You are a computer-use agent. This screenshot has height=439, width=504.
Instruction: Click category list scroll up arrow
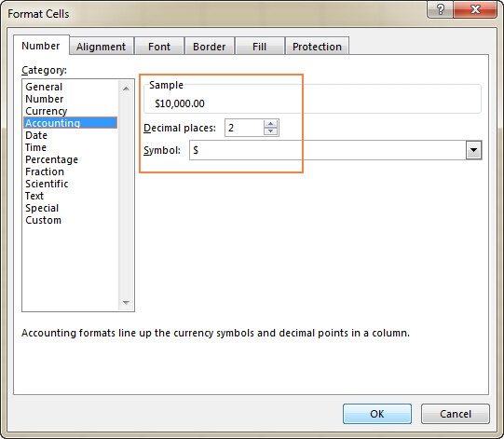127,89
